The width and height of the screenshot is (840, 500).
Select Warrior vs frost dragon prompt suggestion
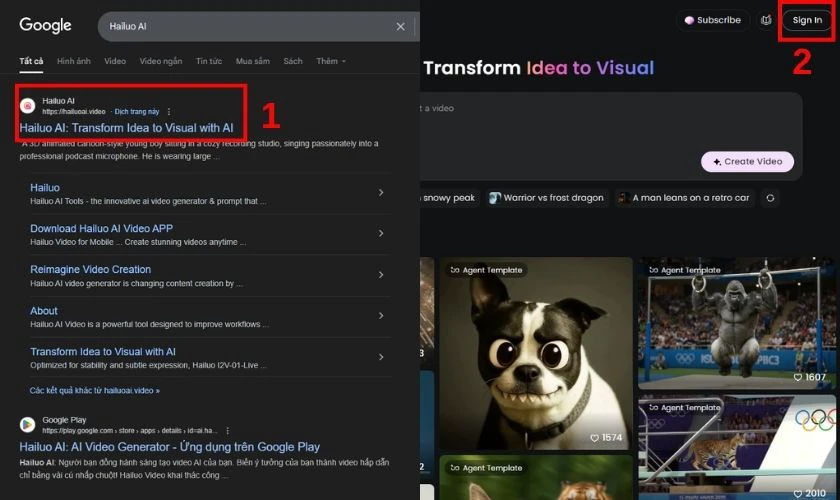click(x=547, y=198)
